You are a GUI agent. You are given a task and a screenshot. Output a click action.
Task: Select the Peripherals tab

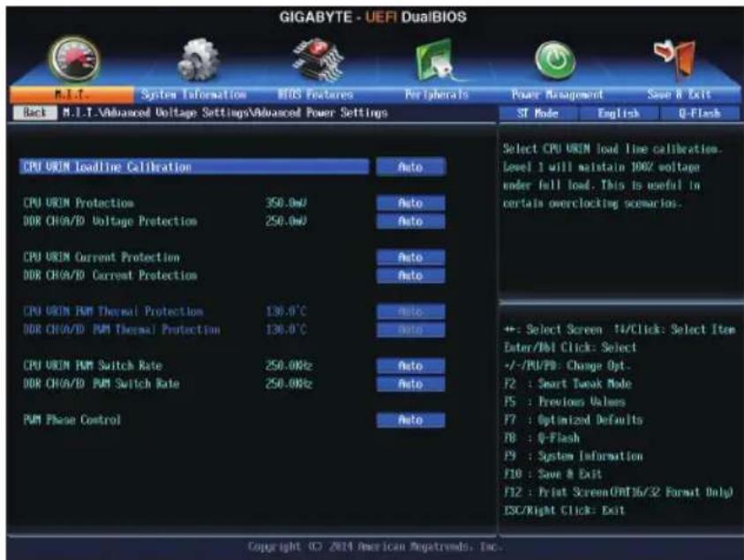tap(437, 95)
